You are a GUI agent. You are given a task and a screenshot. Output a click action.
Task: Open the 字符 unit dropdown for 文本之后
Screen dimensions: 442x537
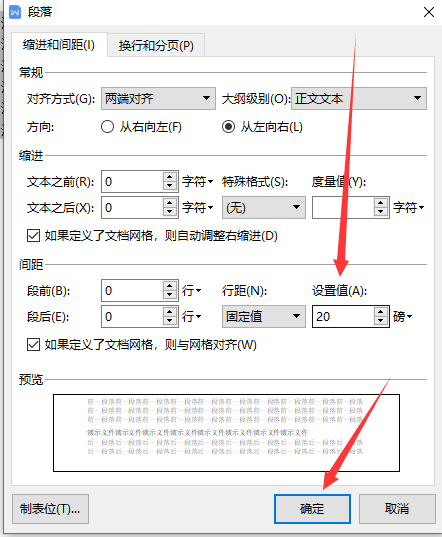197,208
